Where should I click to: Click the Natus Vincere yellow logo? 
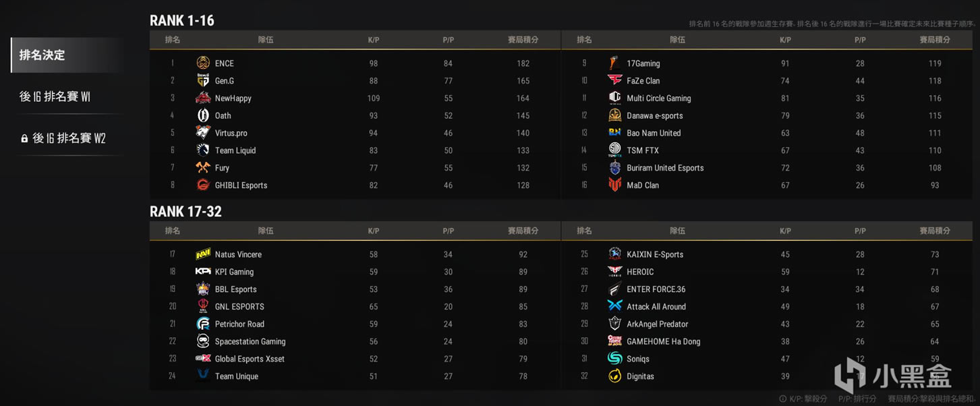pyautogui.click(x=203, y=254)
